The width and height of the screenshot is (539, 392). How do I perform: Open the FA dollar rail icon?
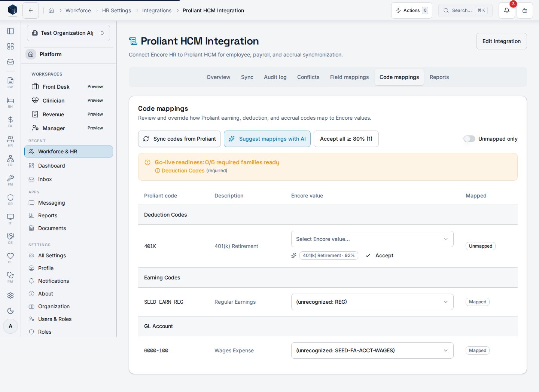10,121
